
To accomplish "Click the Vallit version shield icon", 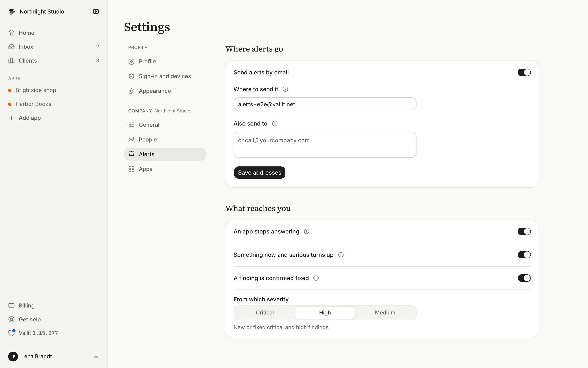I will pyautogui.click(x=11, y=333).
